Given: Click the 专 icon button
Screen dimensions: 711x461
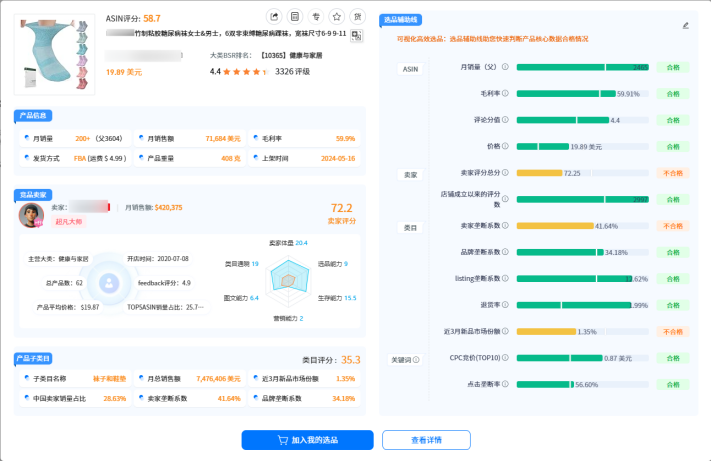Looking at the screenshot, I should tap(316, 17).
